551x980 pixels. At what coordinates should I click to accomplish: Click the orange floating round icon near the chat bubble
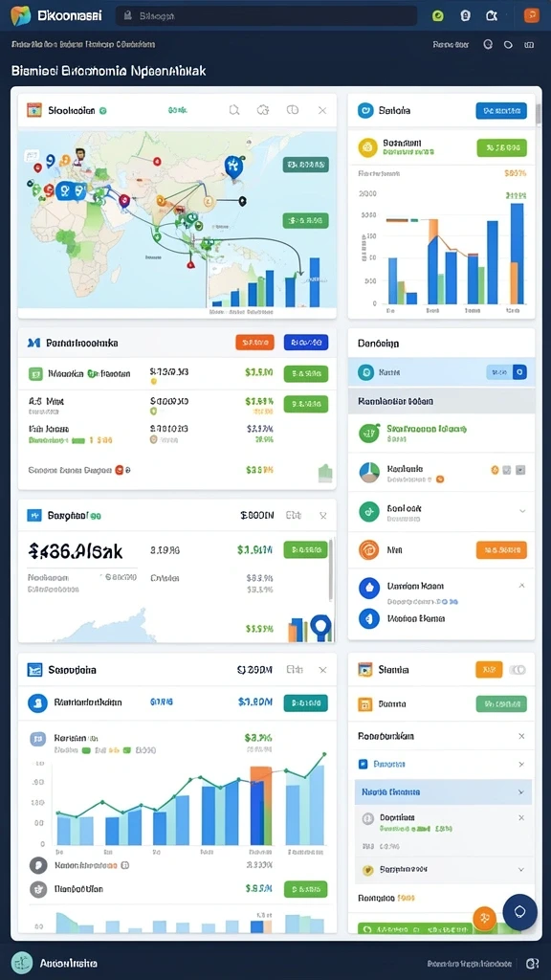click(484, 918)
